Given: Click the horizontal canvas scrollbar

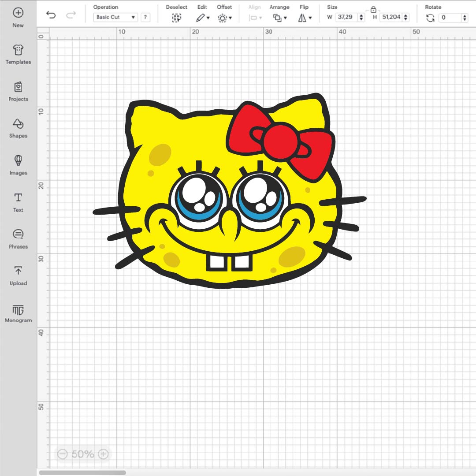Looking at the screenshot, I should pyautogui.click(x=82, y=472).
